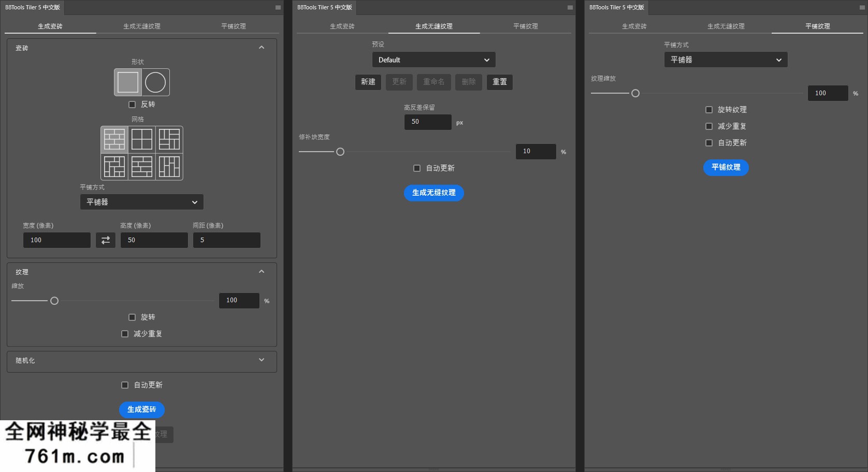Toggle the 旋转纹理 checkbox
The image size is (868, 472).
[709, 110]
